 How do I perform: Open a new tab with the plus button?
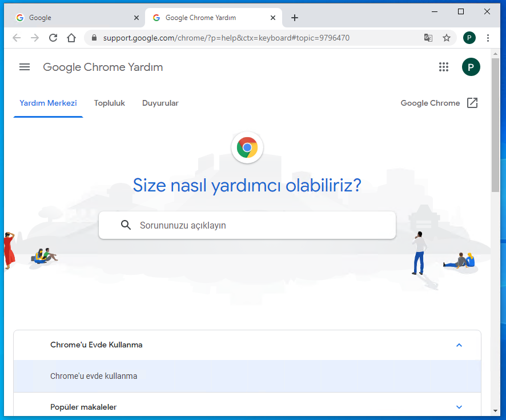(295, 18)
